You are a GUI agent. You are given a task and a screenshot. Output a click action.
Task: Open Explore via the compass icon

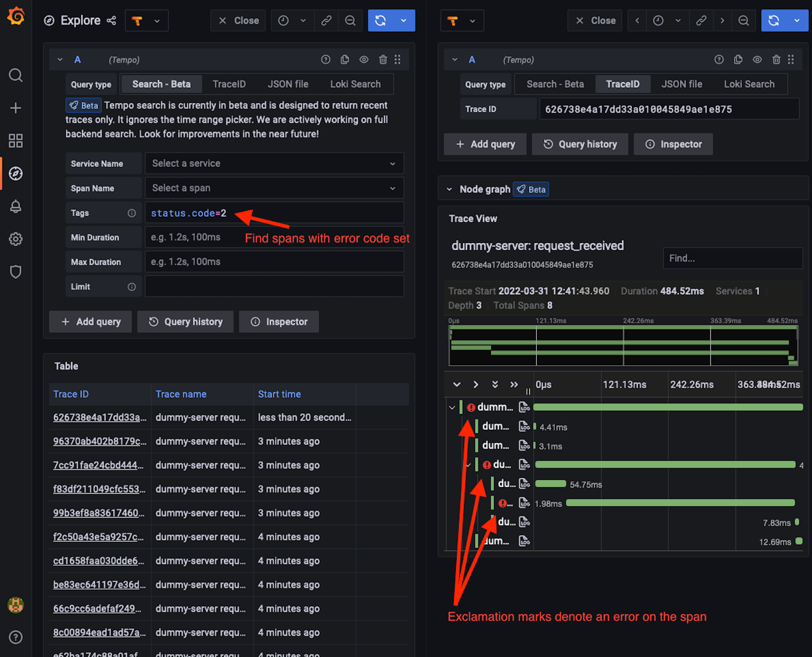pyautogui.click(x=15, y=173)
